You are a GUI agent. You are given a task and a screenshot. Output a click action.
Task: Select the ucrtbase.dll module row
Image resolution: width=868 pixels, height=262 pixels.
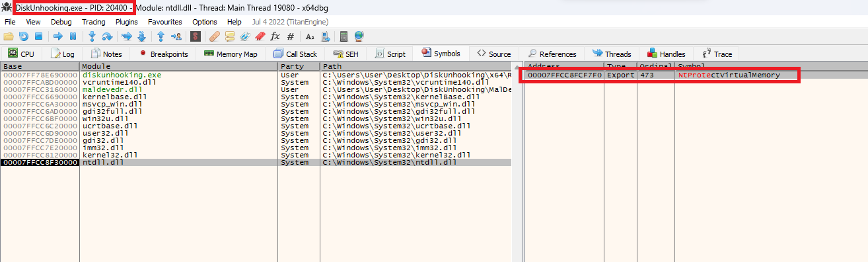click(x=256, y=126)
